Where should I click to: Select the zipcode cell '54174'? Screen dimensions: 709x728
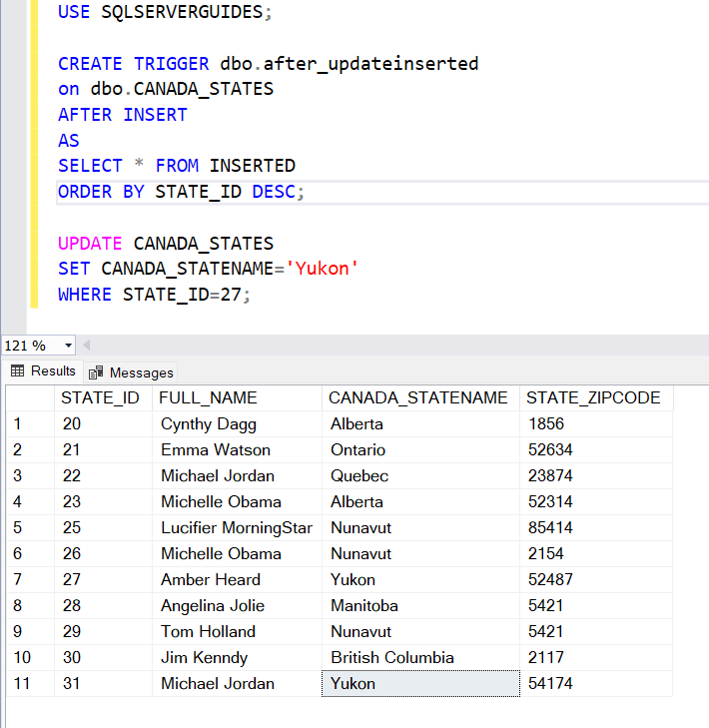(596, 684)
